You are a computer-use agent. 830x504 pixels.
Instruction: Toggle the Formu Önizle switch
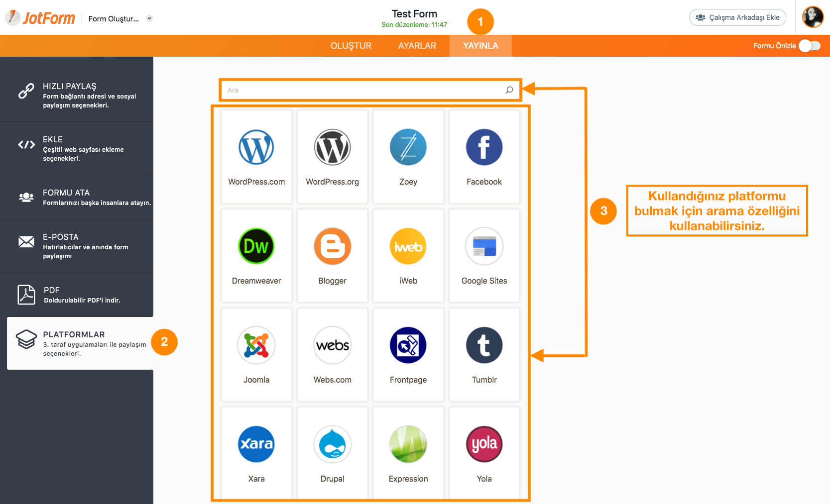pos(809,46)
